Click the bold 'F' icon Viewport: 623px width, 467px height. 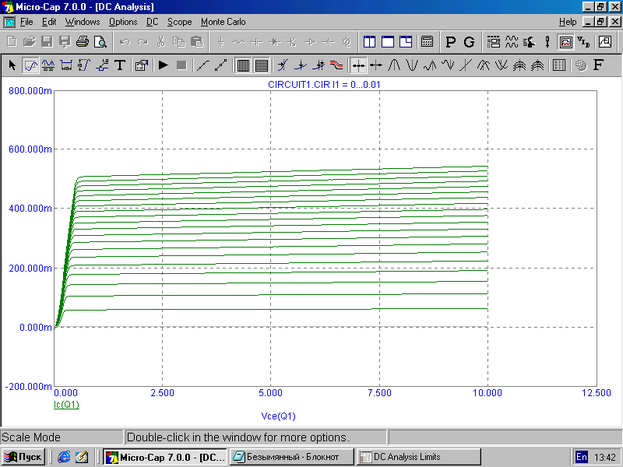click(599, 65)
